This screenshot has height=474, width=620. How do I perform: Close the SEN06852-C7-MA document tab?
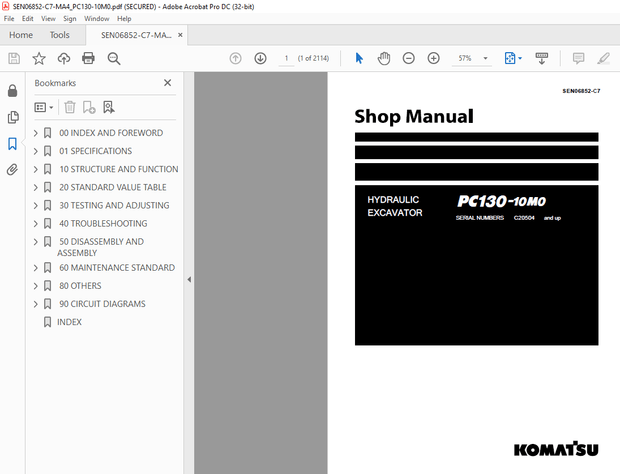(180, 35)
